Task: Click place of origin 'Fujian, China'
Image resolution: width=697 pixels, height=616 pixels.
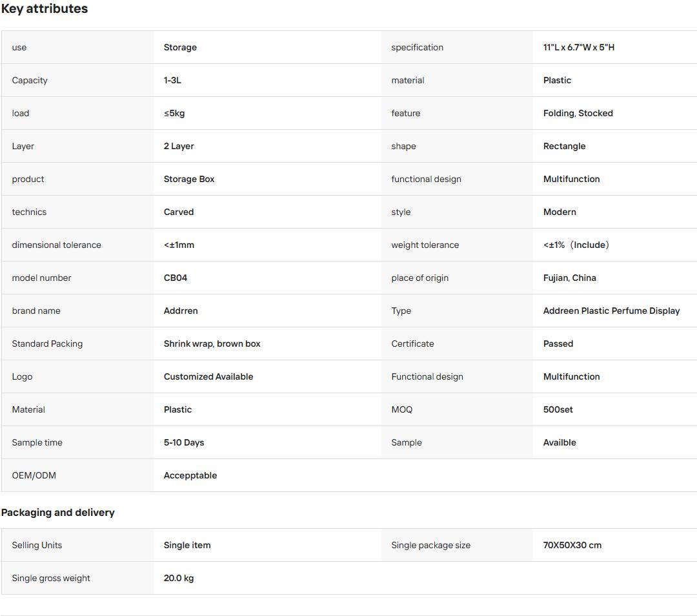Action: [569, 278]
